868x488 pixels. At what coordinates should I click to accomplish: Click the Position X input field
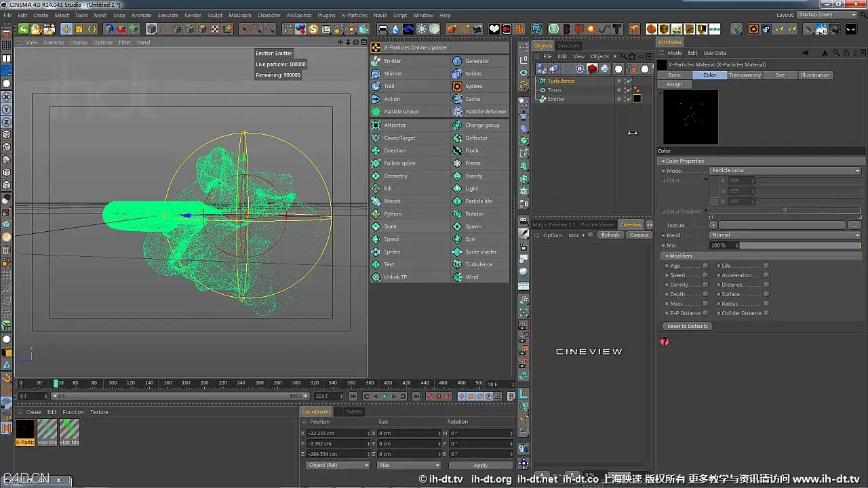[x=337, y=433]
